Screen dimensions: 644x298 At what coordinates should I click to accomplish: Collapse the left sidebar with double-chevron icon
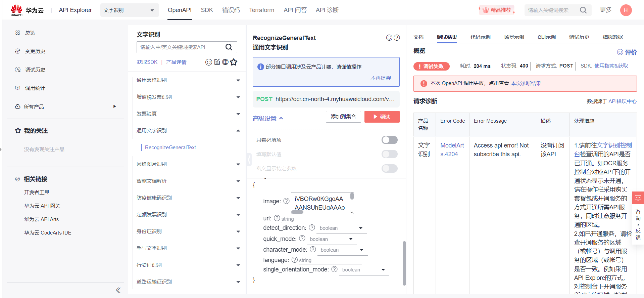(118, 290)
